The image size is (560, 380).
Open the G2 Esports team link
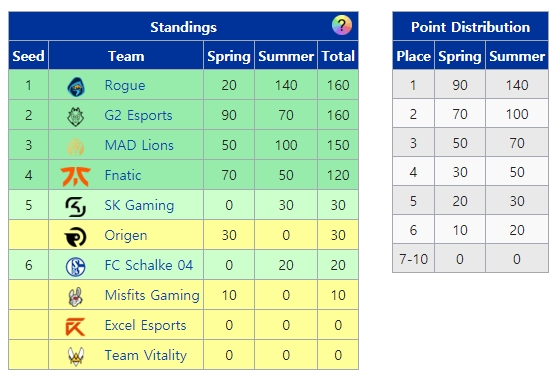(138, 115)
